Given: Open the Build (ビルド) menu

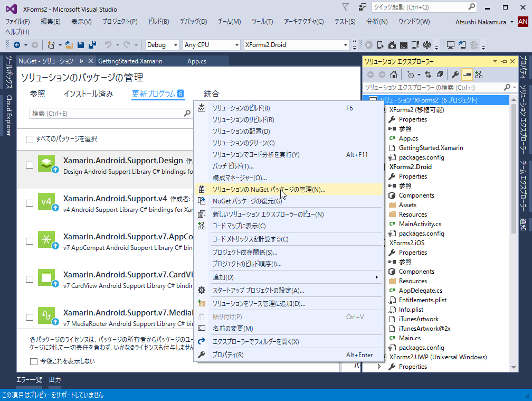Looking at the screenshot, I should pos(158,21).
